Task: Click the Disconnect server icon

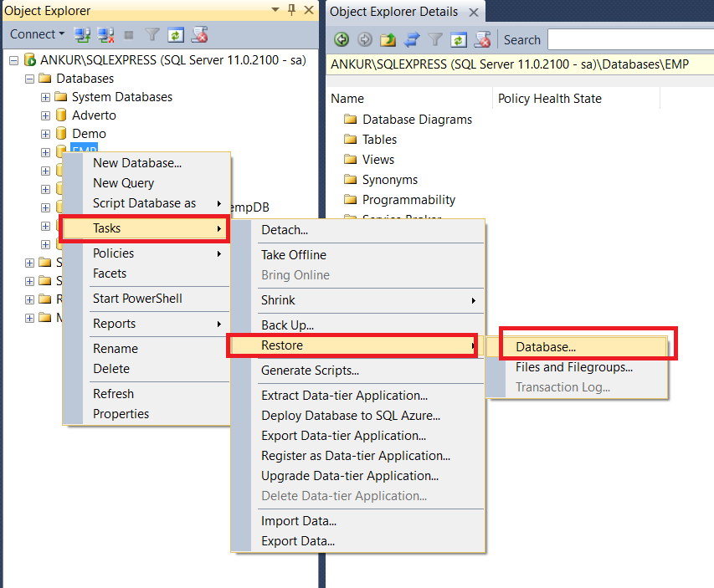Action: (x=106, y=34)
